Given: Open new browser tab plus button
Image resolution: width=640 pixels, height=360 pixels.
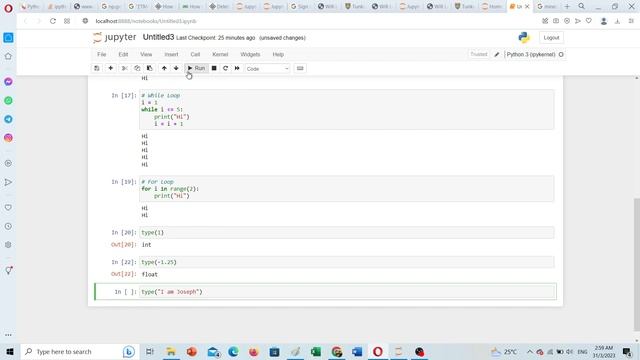Looking at the screenshot, I should tap(567, 7).
